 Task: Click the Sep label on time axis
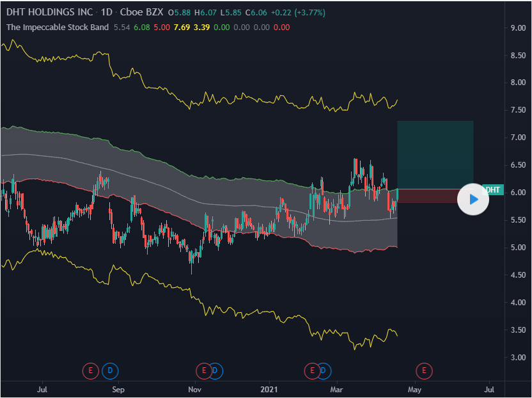click(117, 388)
